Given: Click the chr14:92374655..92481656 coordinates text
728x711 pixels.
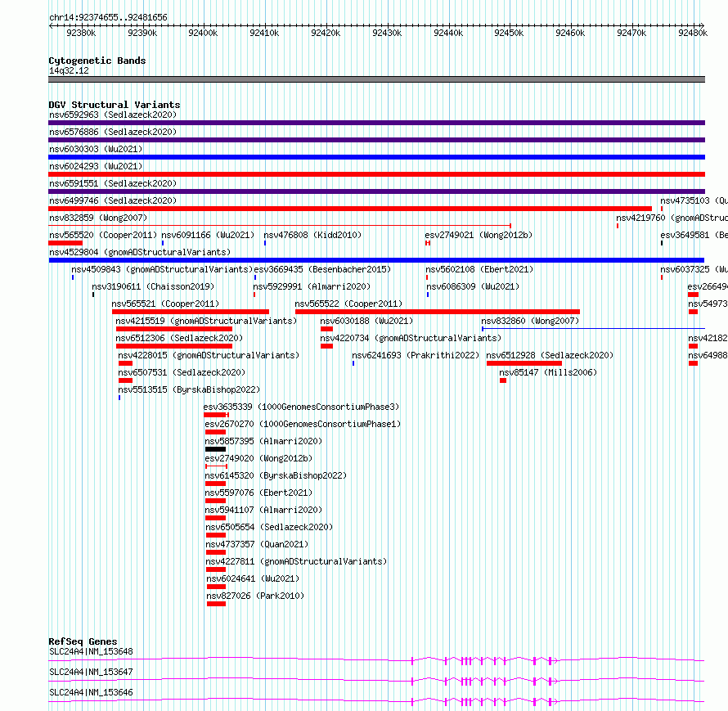Looking at the screenshot, I should pyautogui.click(x=108, y=18).
